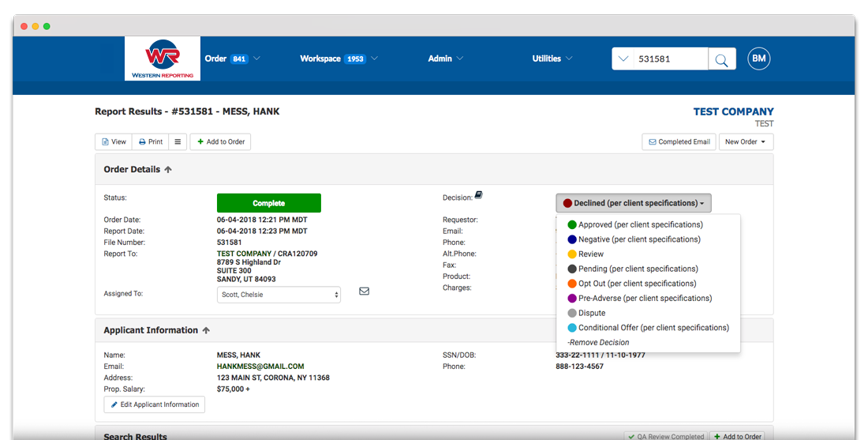Open the Admin menu
868x440 pixels.
(446, 58)
